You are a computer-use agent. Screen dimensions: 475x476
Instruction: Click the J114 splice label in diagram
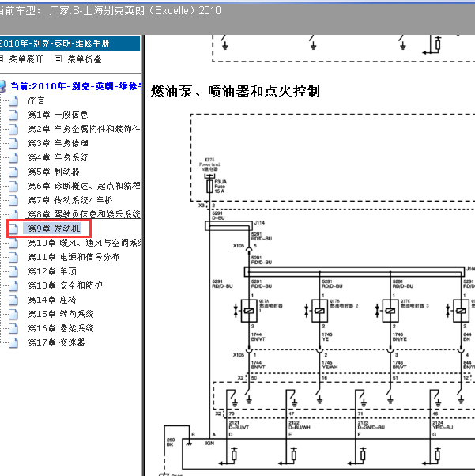pyautogui.click(x=259, y=223)
